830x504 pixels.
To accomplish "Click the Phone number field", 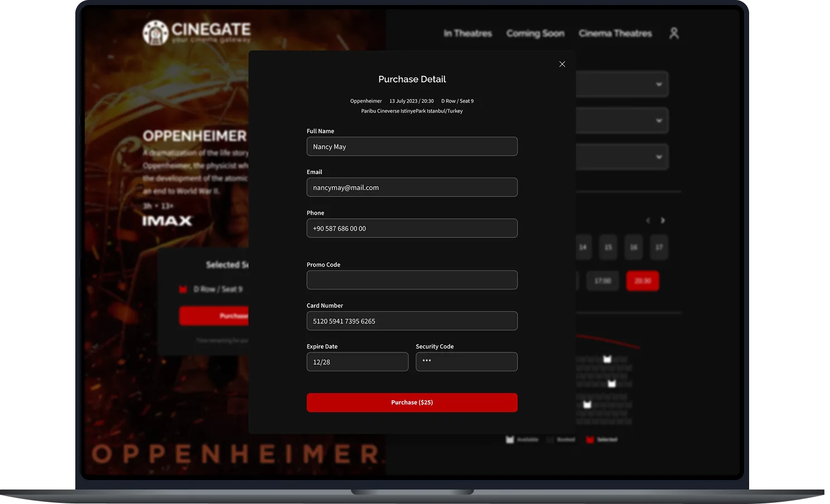I will (412, 228).
